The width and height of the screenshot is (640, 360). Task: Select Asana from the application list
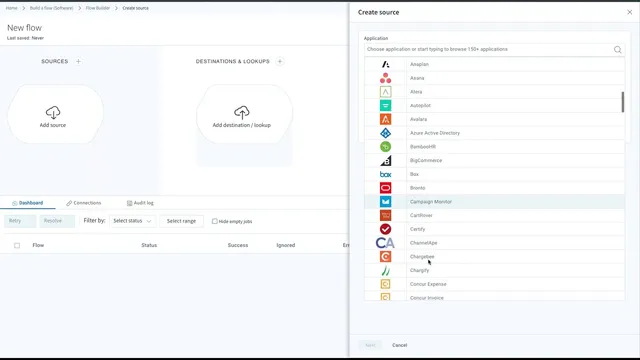point(494,78)
